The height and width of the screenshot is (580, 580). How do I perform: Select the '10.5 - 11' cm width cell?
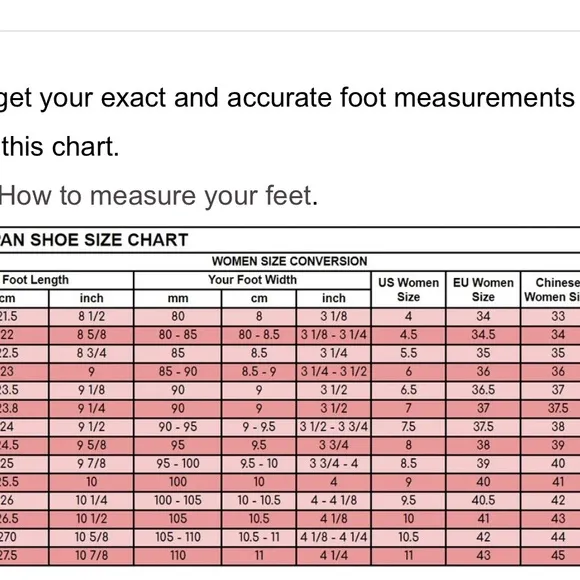pyautogui.click(x=259, y=537)
